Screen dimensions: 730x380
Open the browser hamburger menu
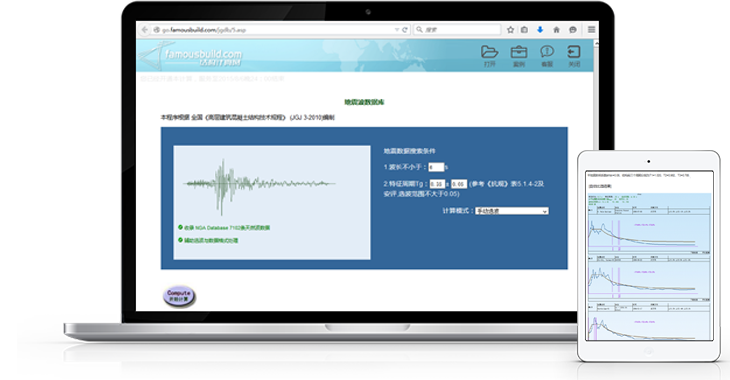click(591, 29)
